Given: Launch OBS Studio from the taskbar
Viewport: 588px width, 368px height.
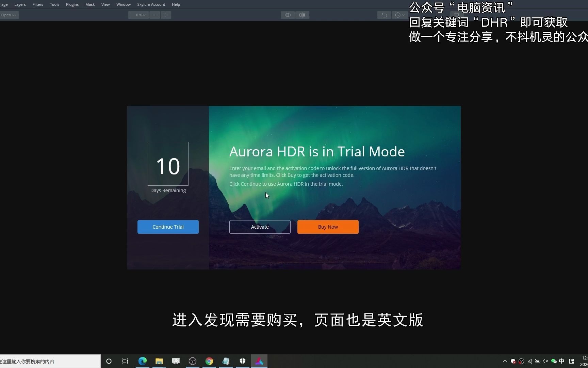Looking at the screenshot, I should (192, 361).
